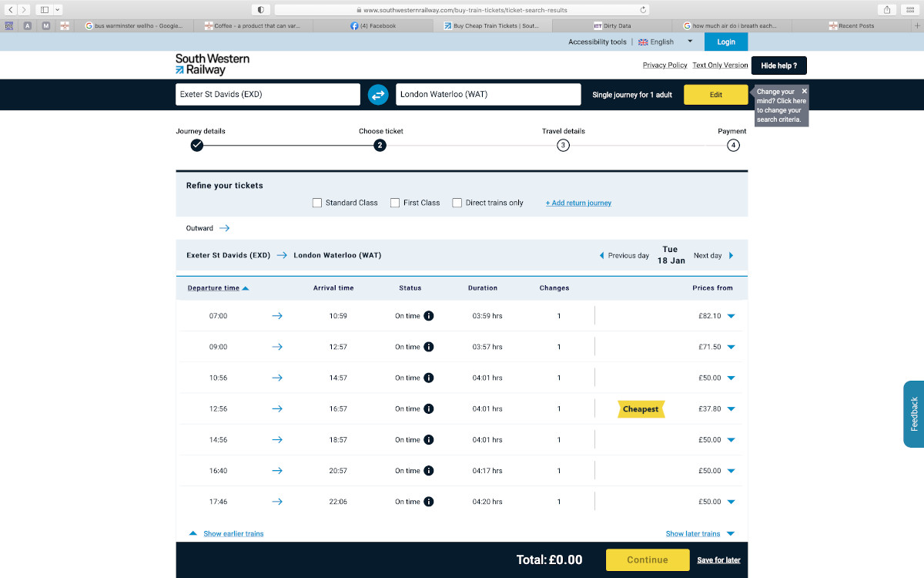The height and width of the screenshot is (578, 924).
Task: Reload page in Safari address bar
Action: coord(644,10)
